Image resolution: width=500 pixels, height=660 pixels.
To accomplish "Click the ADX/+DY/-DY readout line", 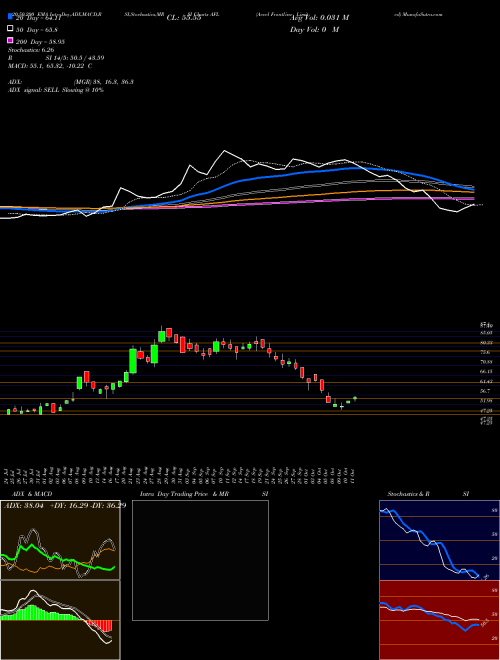I will point(65,506).
